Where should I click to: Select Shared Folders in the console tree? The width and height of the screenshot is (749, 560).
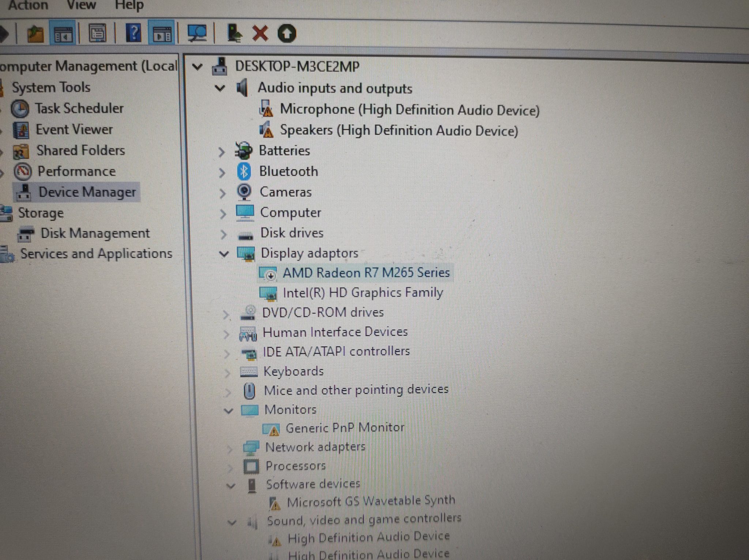[80, 150]
